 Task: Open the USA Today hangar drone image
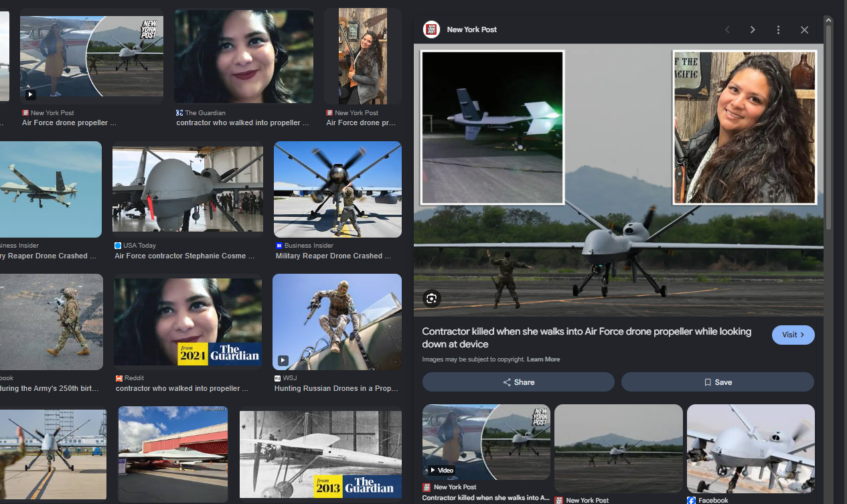click(187, 189)
